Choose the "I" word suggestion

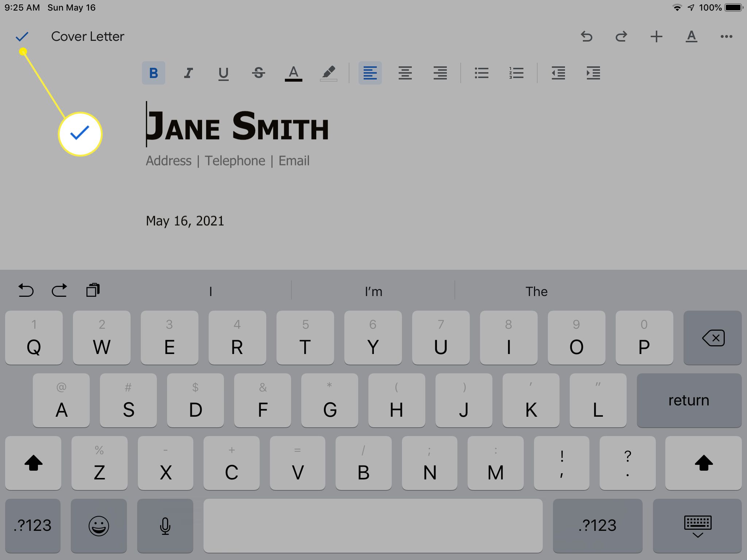click(210, 291)
